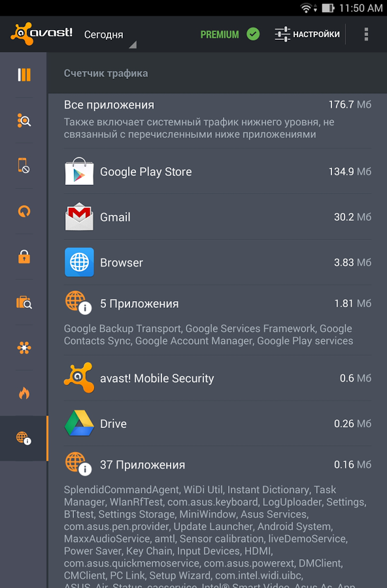Open the overflow menu with three dots

[x=367, y=33]
